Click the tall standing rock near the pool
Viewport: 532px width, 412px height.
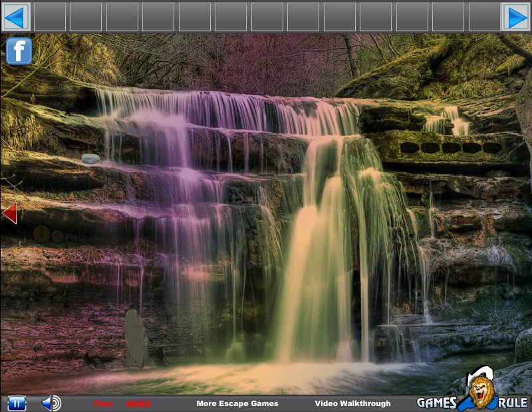tap(136, 339)
